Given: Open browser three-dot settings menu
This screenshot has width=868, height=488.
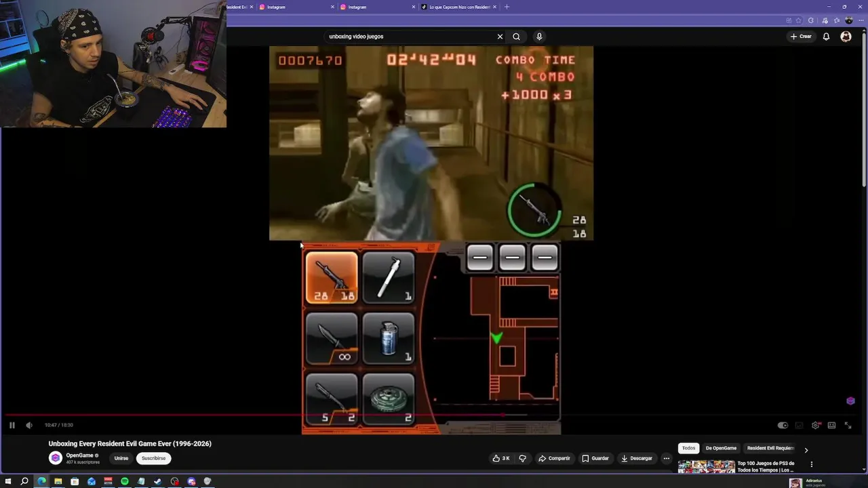Looking at the screenshot, I should click(x=860, y=20).
